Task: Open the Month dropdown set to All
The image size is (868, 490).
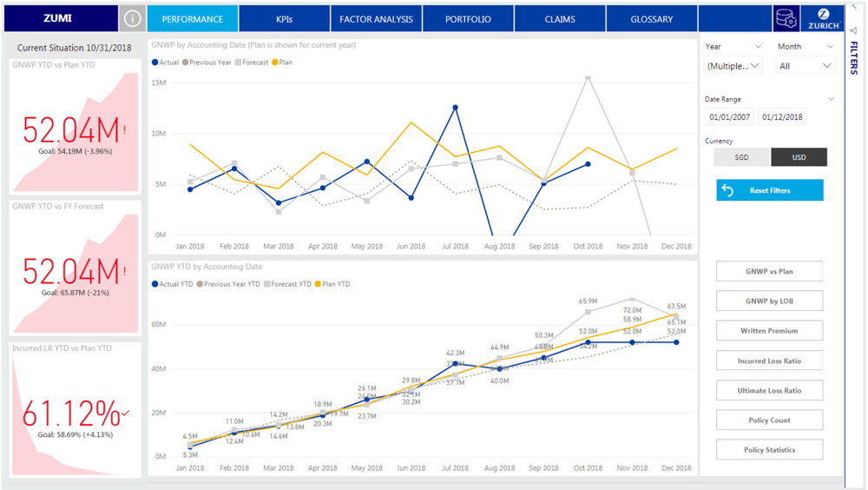Action: click(806, 65)
